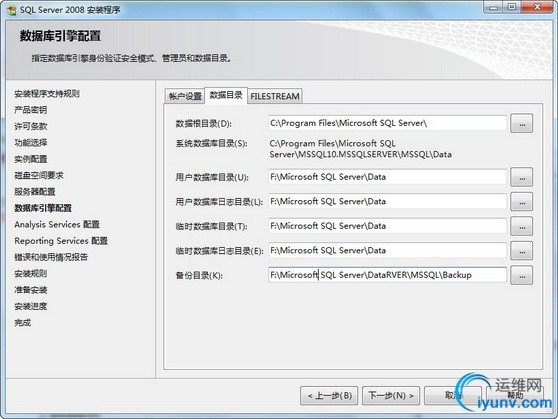Screen dimensions: 558x419
Task: Click the 备份目录(K) path field
Action: [388, 275]
